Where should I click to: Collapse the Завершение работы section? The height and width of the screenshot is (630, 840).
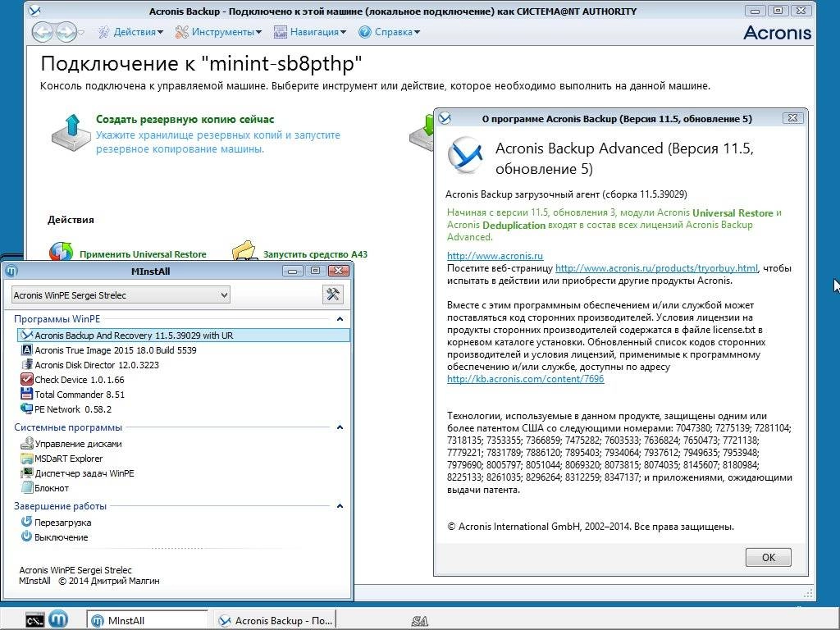[340, 505]
